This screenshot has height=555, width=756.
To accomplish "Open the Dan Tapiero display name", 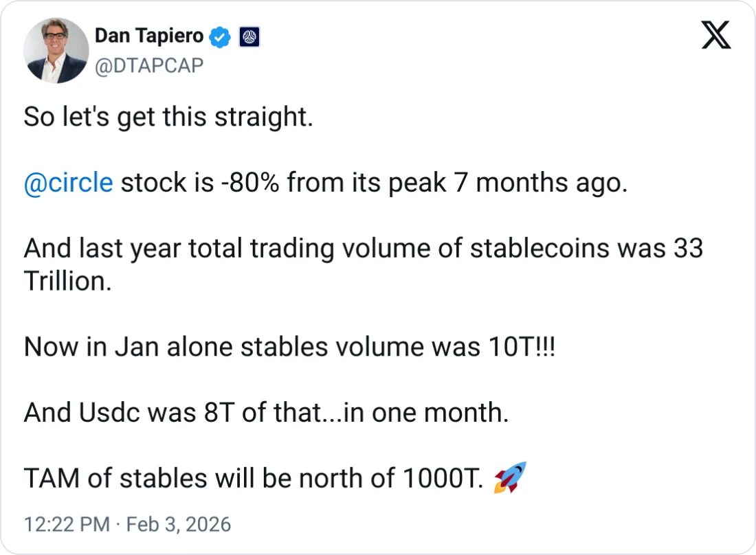I will (148, 37).
